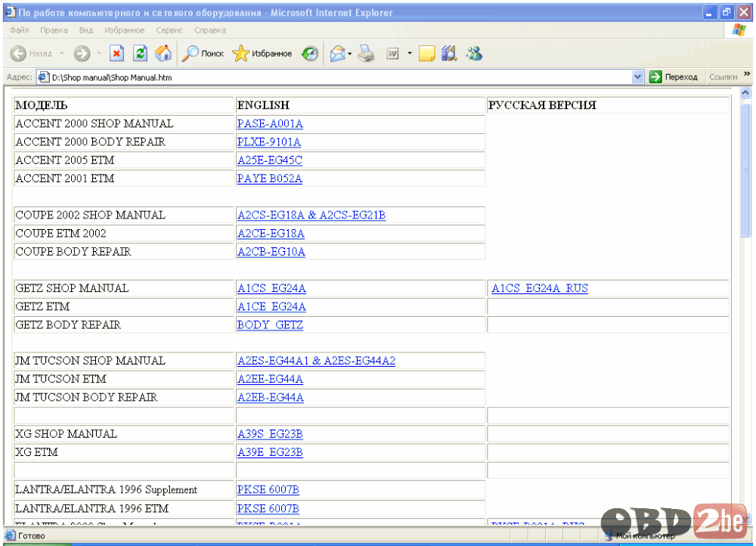Open the A1CE_EG24A link
The image size is (756, 546).
click(271, 307)
